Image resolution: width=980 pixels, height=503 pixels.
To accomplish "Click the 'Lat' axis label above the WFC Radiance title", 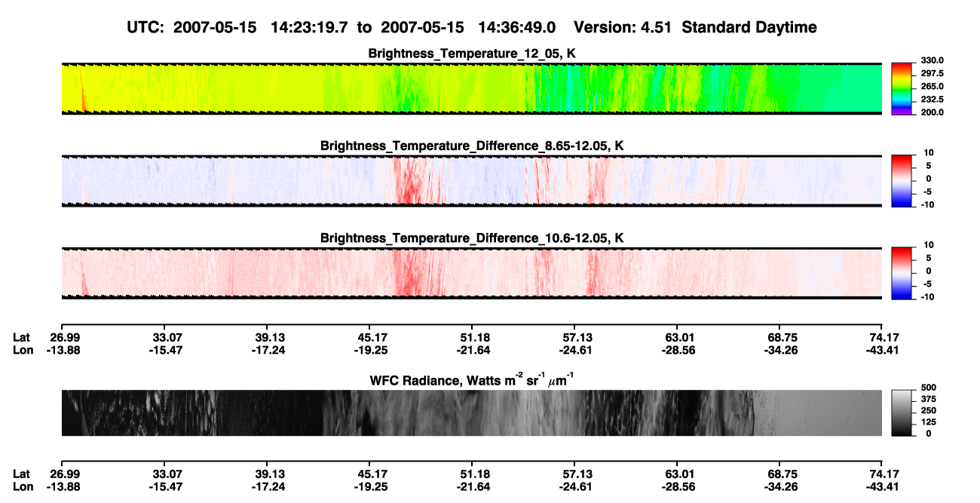I will [x=22, y=338].
